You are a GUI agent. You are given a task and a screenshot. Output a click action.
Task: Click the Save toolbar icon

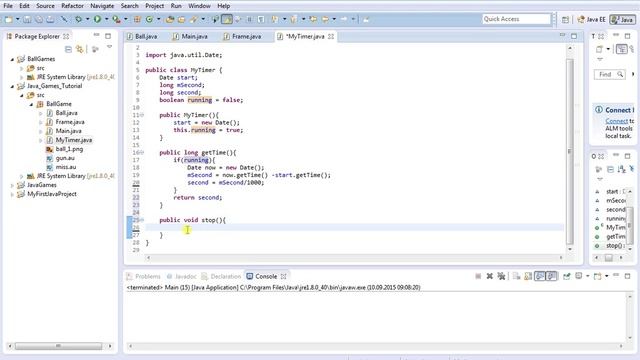[x=27, y=19]
